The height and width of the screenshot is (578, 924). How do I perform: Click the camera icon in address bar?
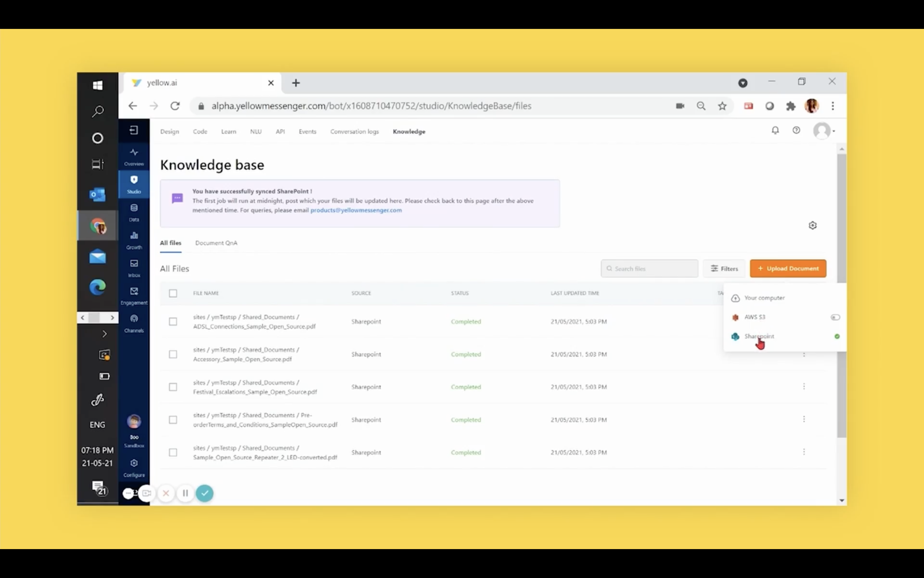(680, 106)
